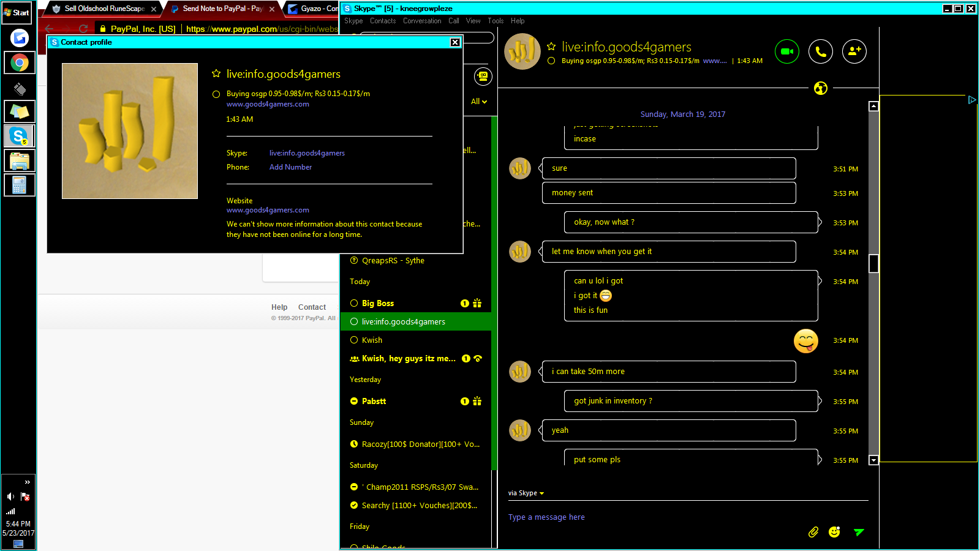Open the emoticon picker by the message box
Viewport: 980px width, 551px height.
(x=834, y=532)
